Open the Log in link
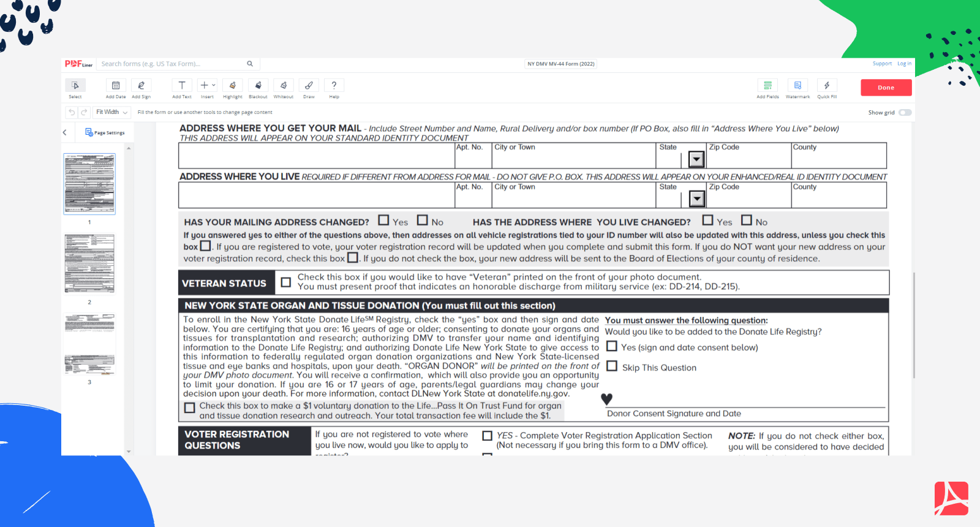This screenshot has width=980, height=527. coord(904,64)
